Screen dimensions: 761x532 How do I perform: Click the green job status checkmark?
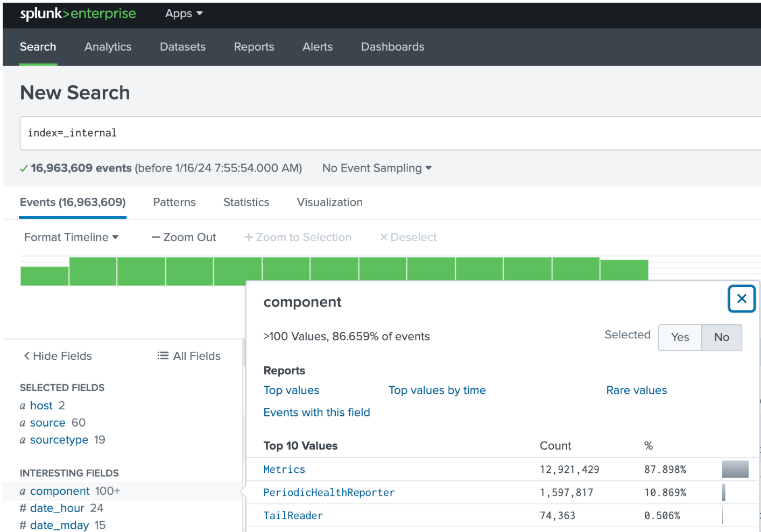24,168
